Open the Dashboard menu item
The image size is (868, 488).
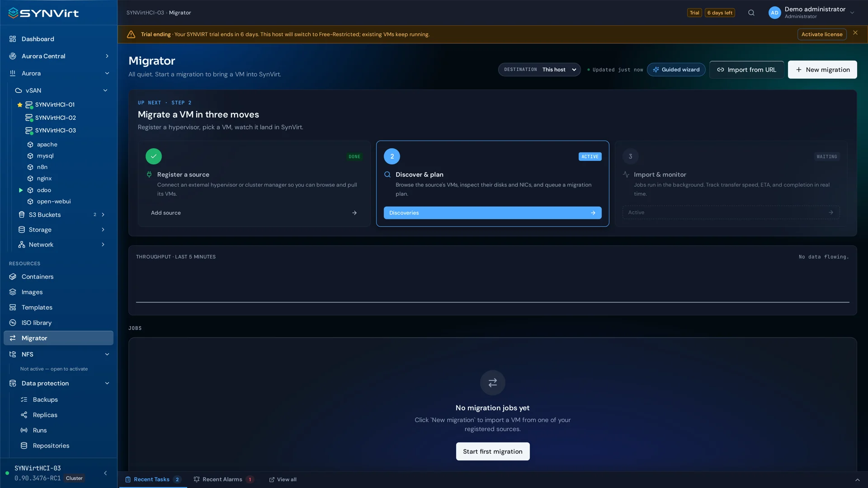coord(58,39)
